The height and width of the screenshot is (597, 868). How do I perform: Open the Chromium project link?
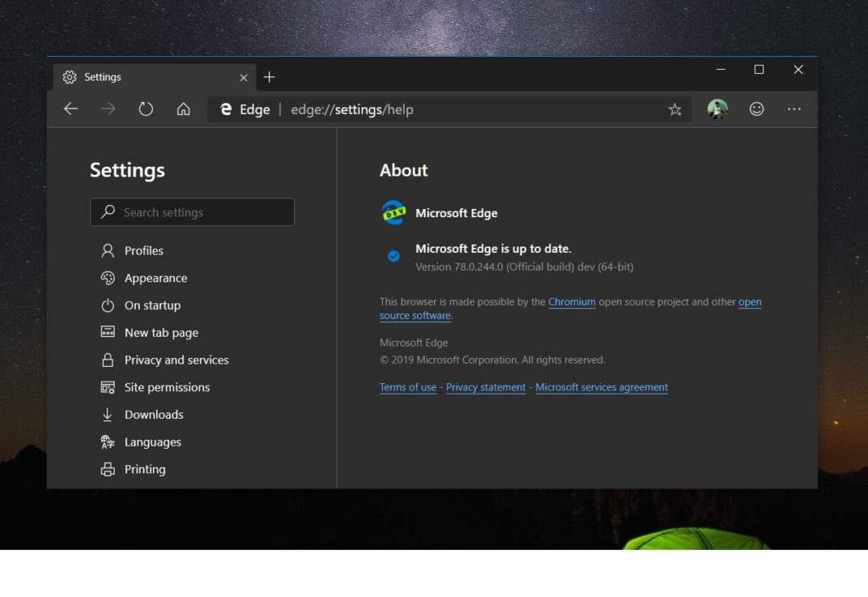[571, 302]
